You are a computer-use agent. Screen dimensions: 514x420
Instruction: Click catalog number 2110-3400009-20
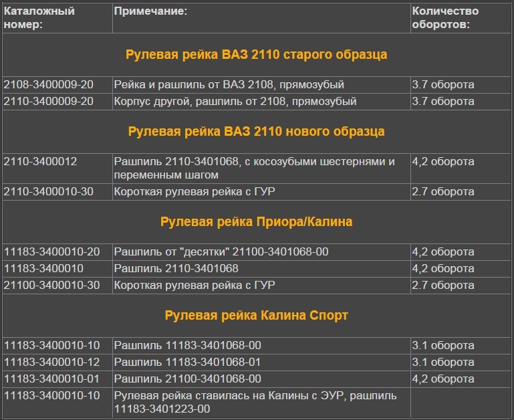[x=49, y=102]
